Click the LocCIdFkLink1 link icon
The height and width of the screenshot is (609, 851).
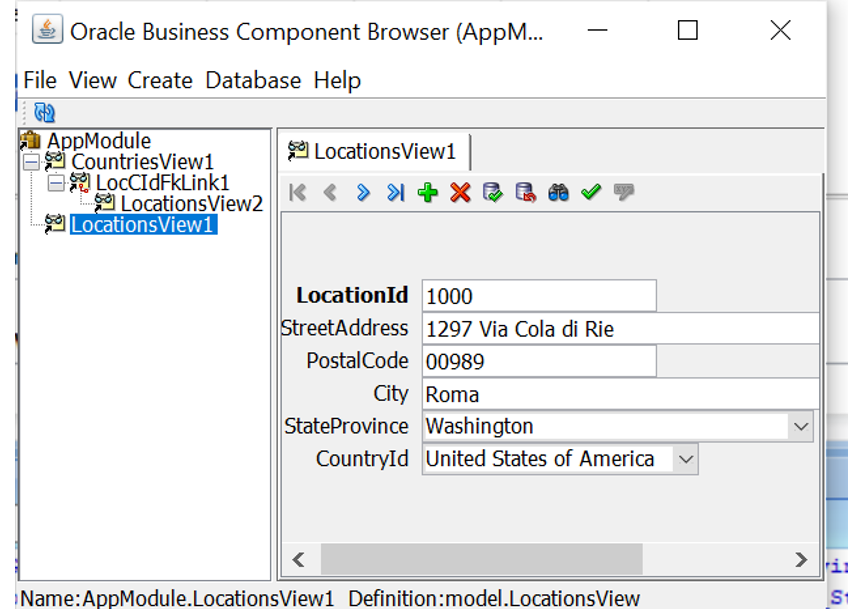(80, 182)
